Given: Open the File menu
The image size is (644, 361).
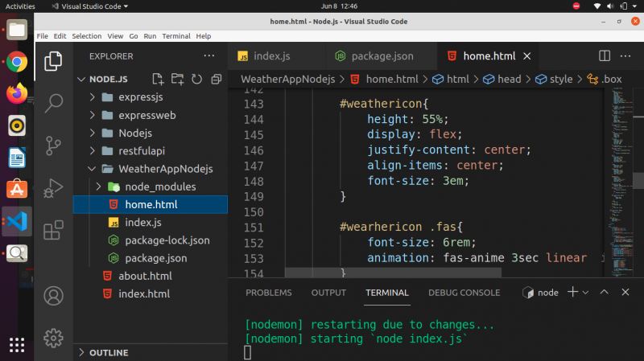Looking at the screenshot, I should point(43,36).
